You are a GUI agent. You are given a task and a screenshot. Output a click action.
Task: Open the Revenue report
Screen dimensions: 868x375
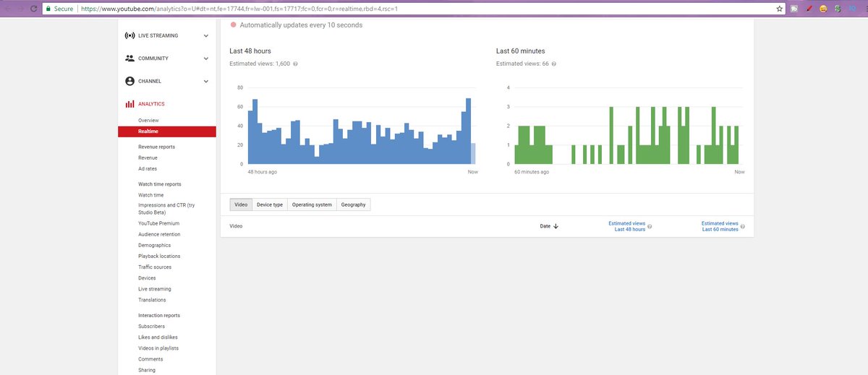pyautogui.click(x=148, y=158)
